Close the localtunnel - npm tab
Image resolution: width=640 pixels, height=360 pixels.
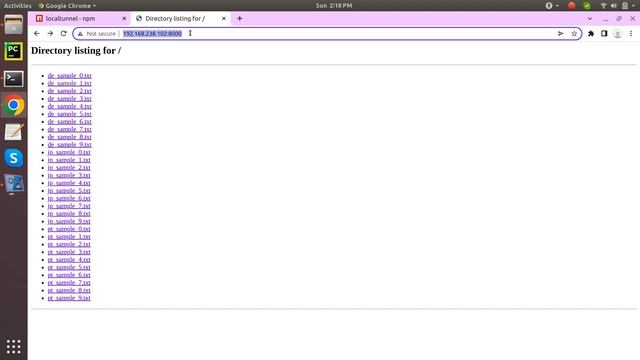pyautogui.click(x=124, y=18)
